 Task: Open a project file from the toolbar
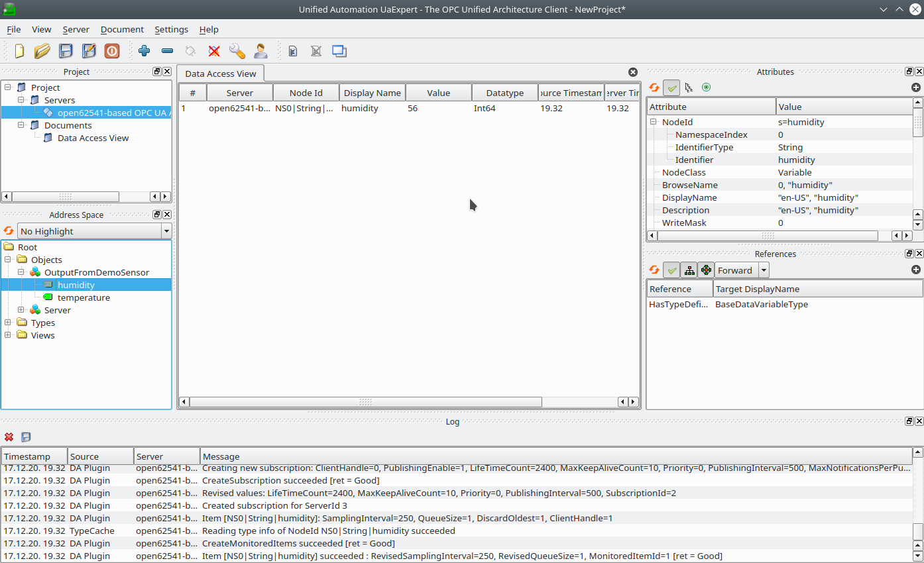(42, 51)
